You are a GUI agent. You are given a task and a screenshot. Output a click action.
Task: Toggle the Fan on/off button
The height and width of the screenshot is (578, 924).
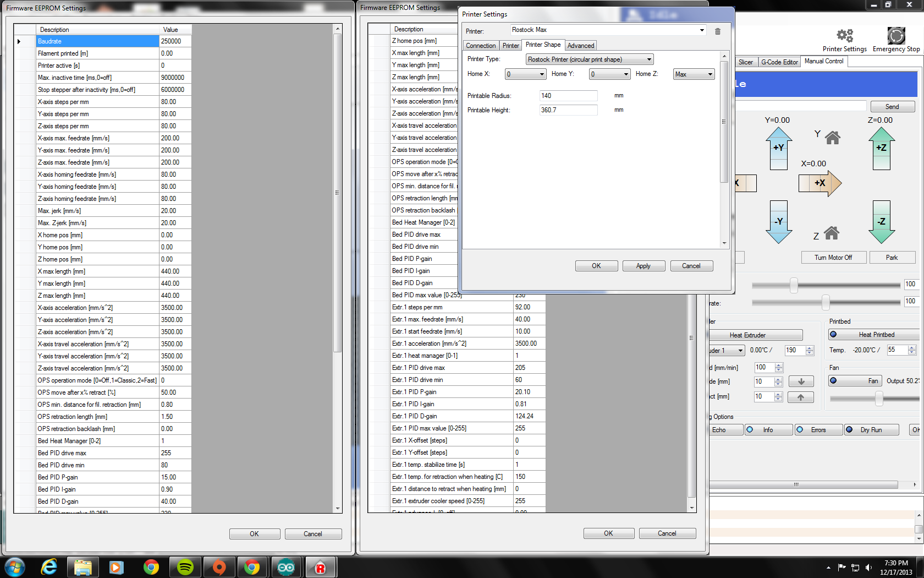pyautogui.click(x=855, y=381)
